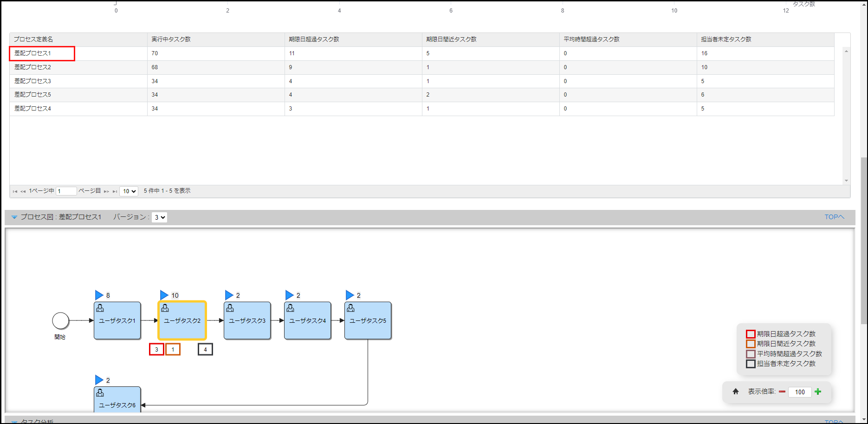Collapse the プロセス図 panel with the triangle
The height and width of the screenshot is (424, 868).
tap(14, 217)
